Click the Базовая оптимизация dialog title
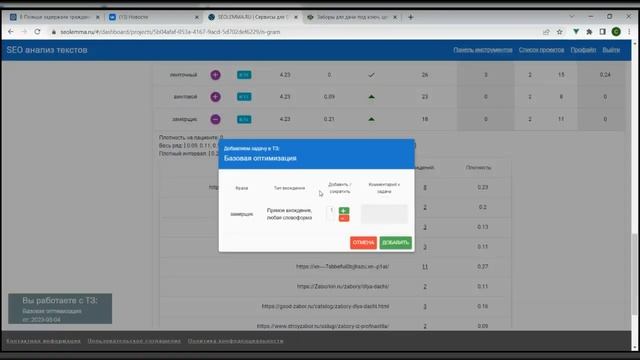 (x=260, y=158)
